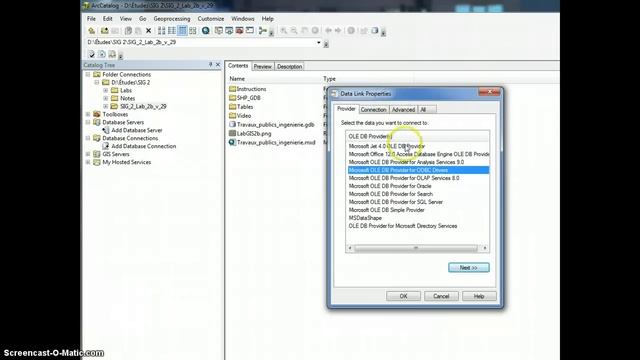Image resolution: width=640 pixels, height=360 pixels.
Task: Click the third metadata toolbar icon
Action: [112, 54]
